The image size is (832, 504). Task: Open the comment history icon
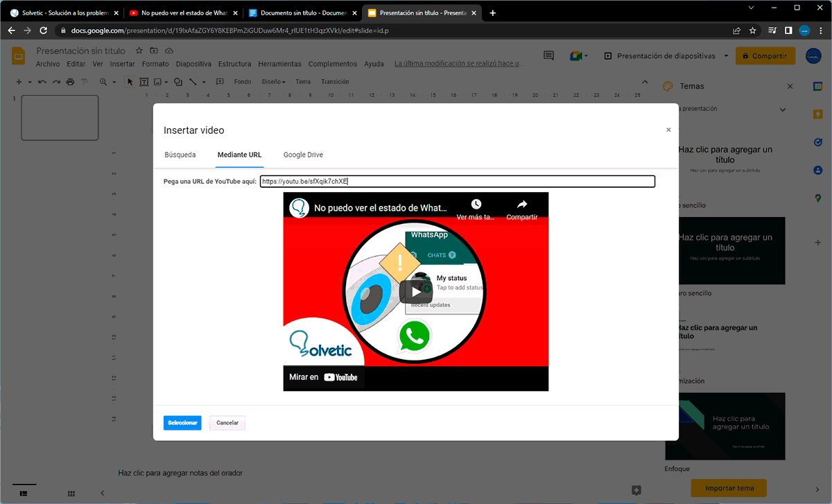(548, 56)
